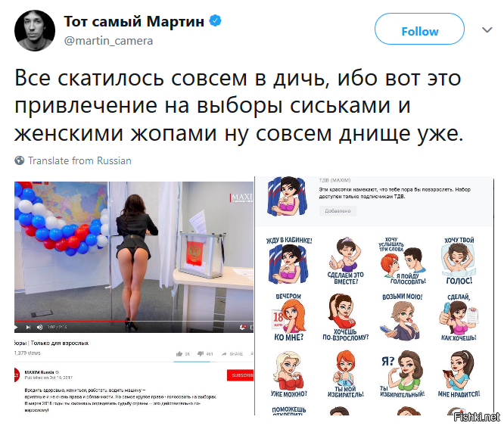Skip to next video with the next icon
The width and height of the screenshot is (504, 426).
click(x=28, y=327)
